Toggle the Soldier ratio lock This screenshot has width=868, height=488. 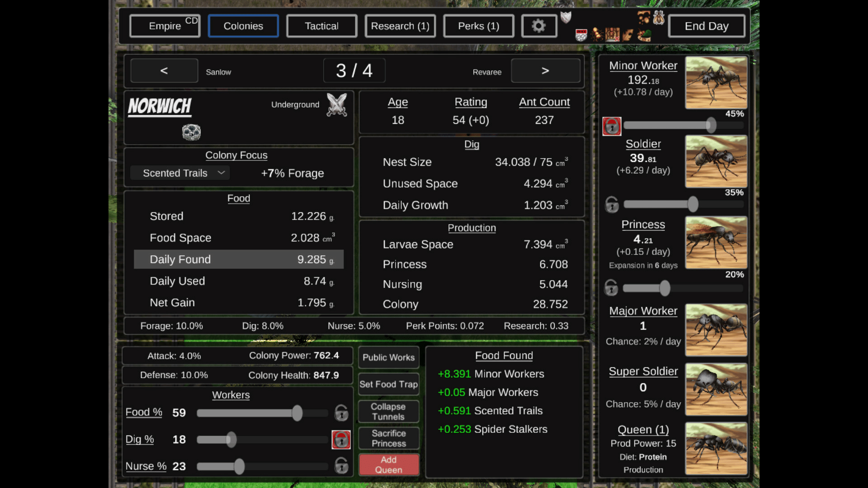click(x=612, y=204)
